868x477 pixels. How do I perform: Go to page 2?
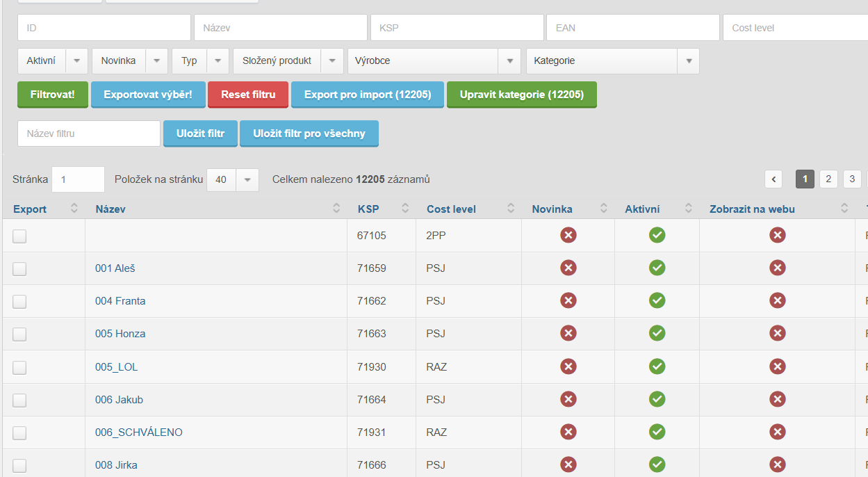pos(828,179)
